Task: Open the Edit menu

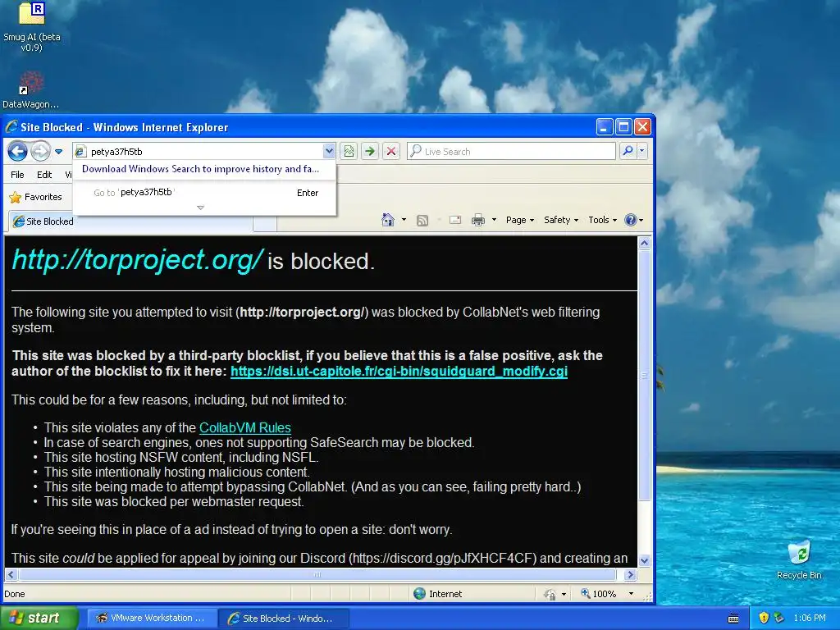Action: click(x=44, y=175)
